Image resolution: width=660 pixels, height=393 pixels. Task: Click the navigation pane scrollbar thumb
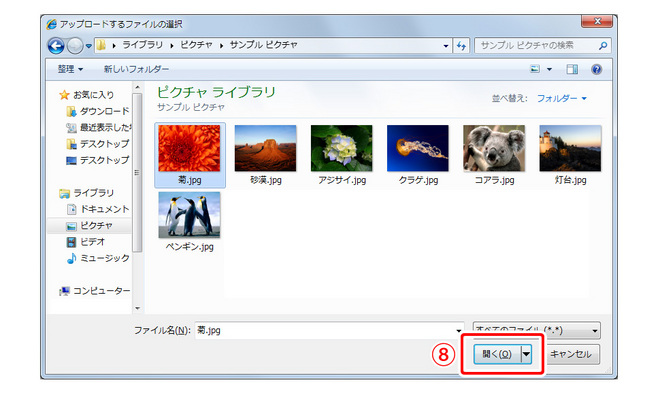[137, 173]
